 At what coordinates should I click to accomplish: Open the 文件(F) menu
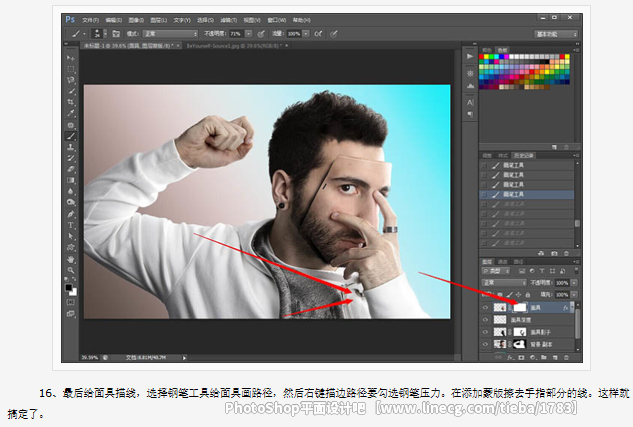(90, 20)
